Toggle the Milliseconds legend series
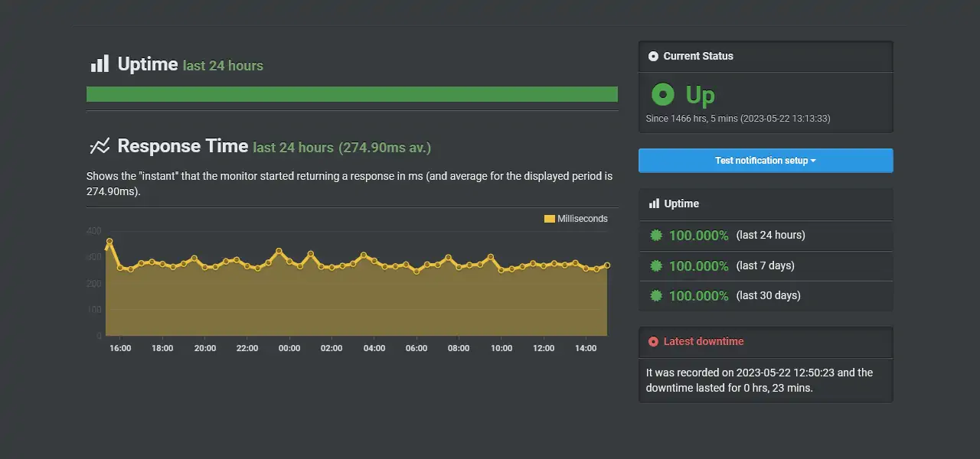 (x=576, y=219)
